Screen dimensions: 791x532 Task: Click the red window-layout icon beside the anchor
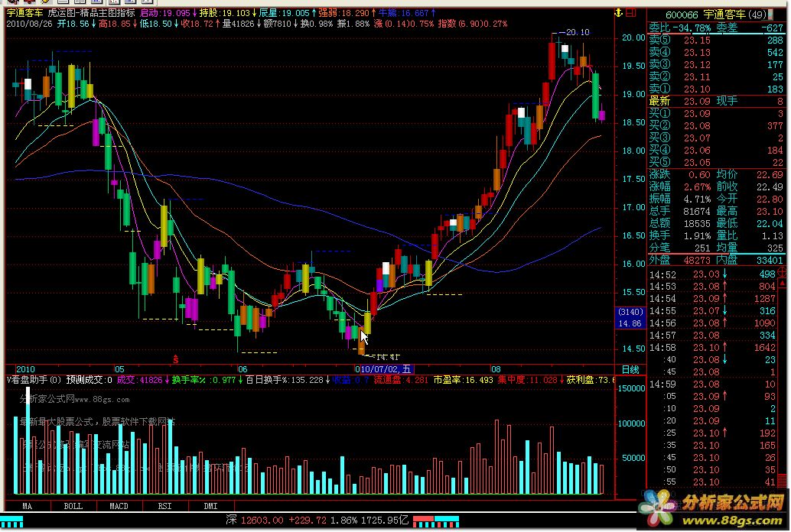[632, 12]
